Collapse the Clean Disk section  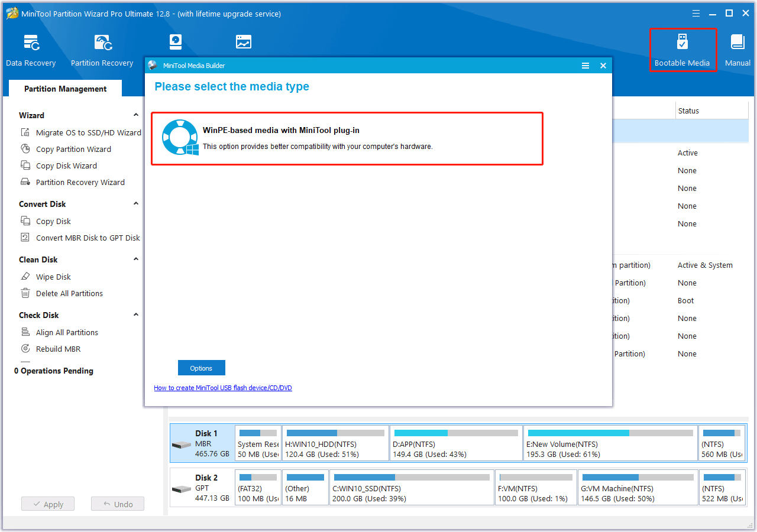pyautogui.click(x=136, y=259)
